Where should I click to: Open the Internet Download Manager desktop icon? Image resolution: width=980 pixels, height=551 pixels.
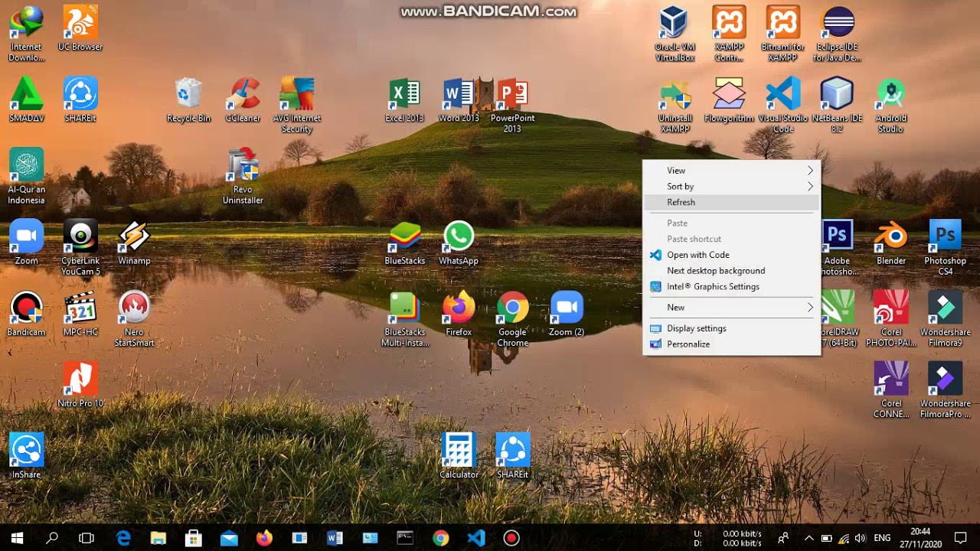click(26, 33)
